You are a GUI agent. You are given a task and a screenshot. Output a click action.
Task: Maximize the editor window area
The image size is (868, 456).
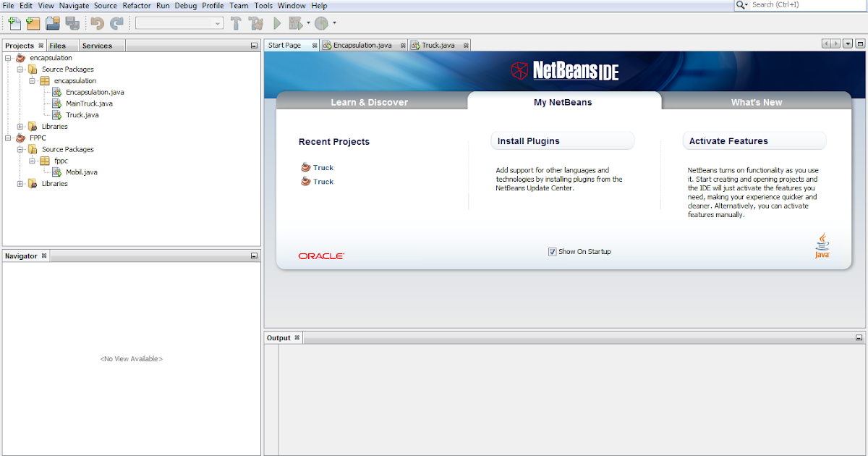859,44
